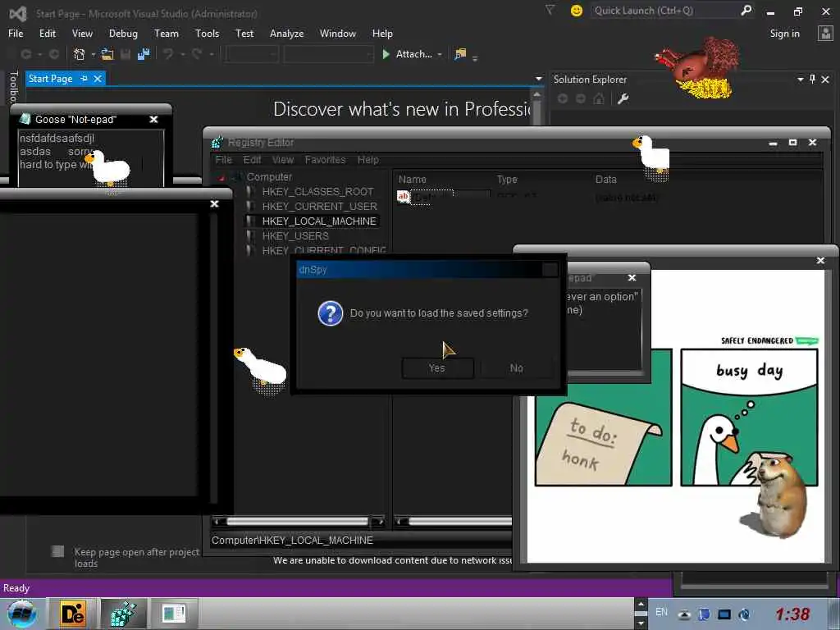Viewport: 840px width, 630px height.
Task: Click the Solution Explorer Home icon
Action: [x=599, y=98]
